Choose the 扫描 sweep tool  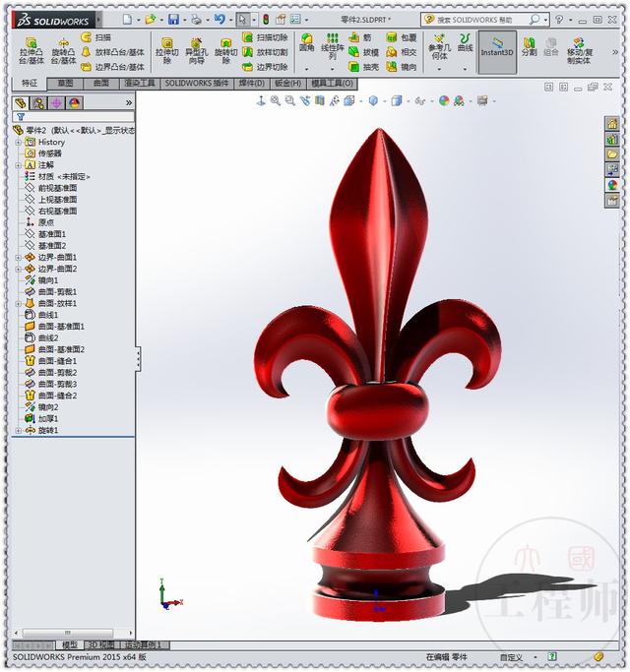96,37
